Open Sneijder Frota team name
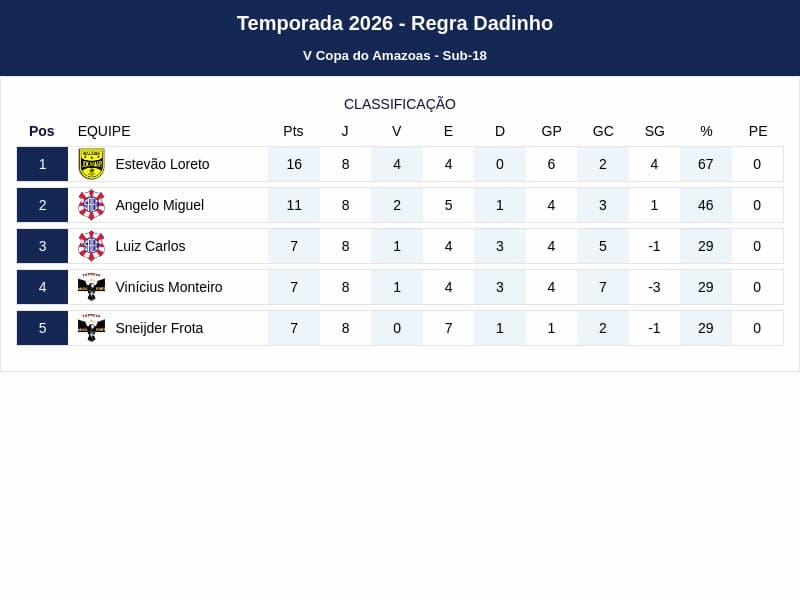This screenshot has width=800, height=600. point(159,328)
